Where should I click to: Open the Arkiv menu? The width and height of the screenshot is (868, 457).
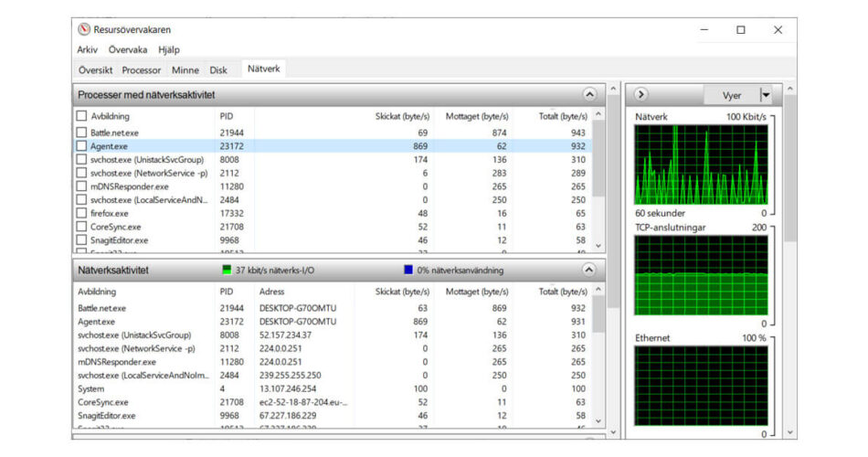click(x=87, y=49)
